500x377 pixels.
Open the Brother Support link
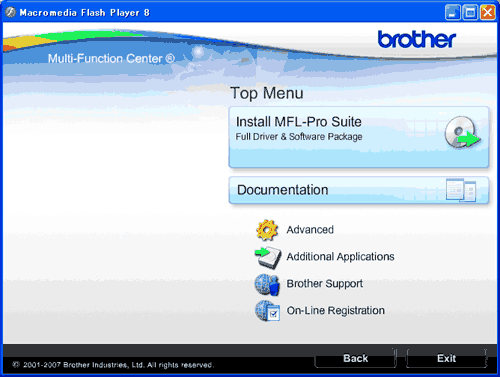tap(325, 284)
